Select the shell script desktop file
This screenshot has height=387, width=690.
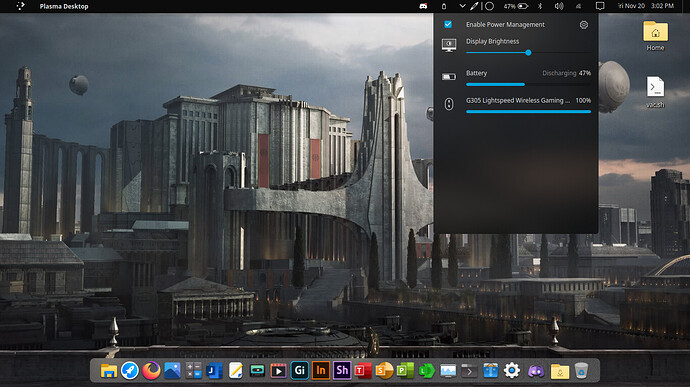[655, 92]
